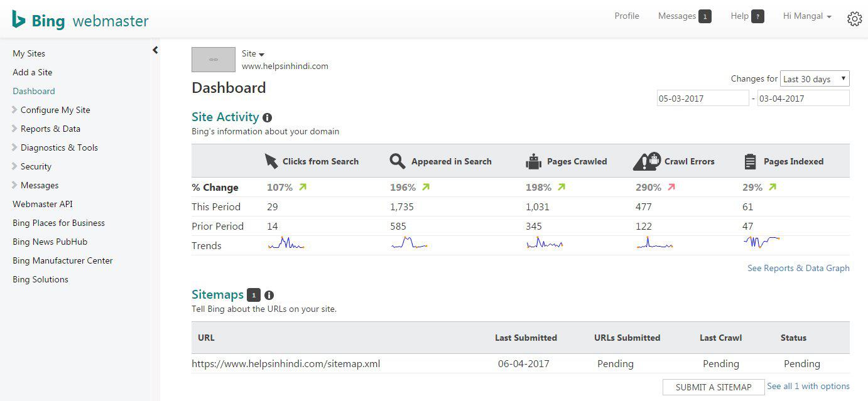Expand the Security section
The width and height of the screenshot is (868, 401).
32,166
